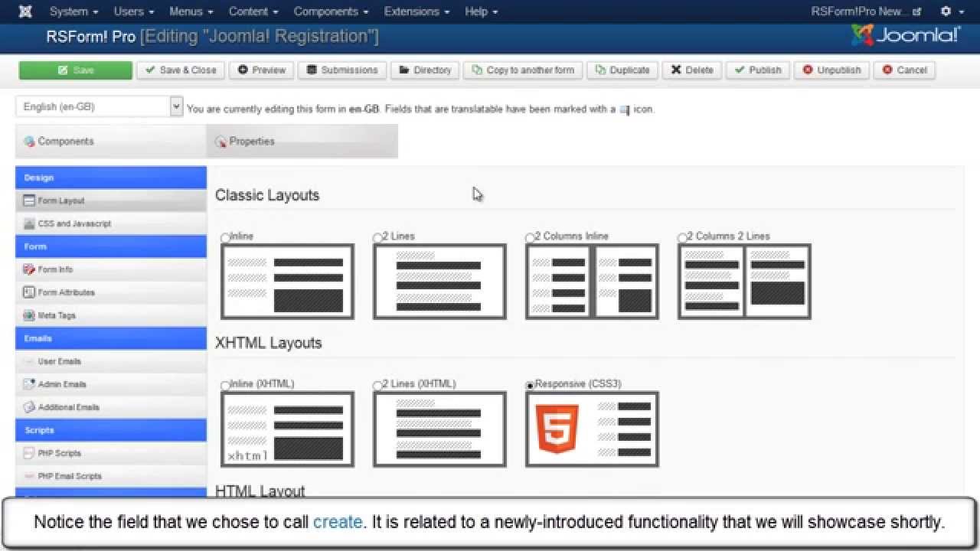Click the Form Layout sidebar icon
Viewport: 980px width, 551px height.
pos(29,201)
